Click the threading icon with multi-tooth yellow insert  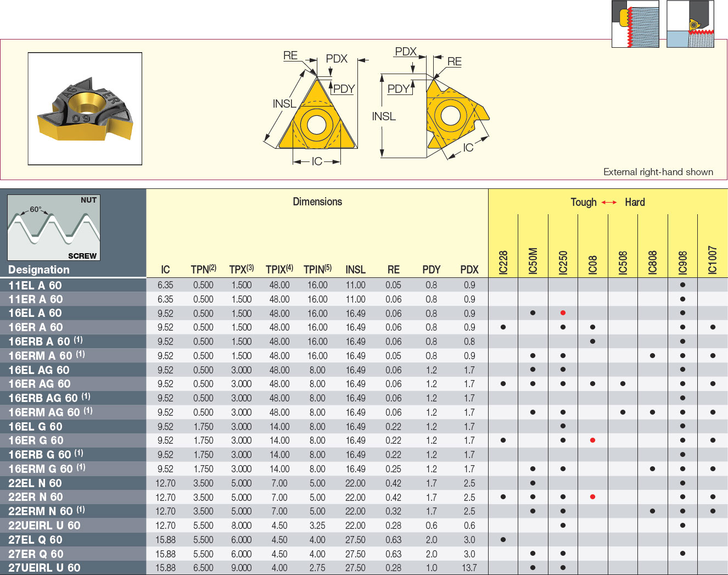(x=635, y=24)
